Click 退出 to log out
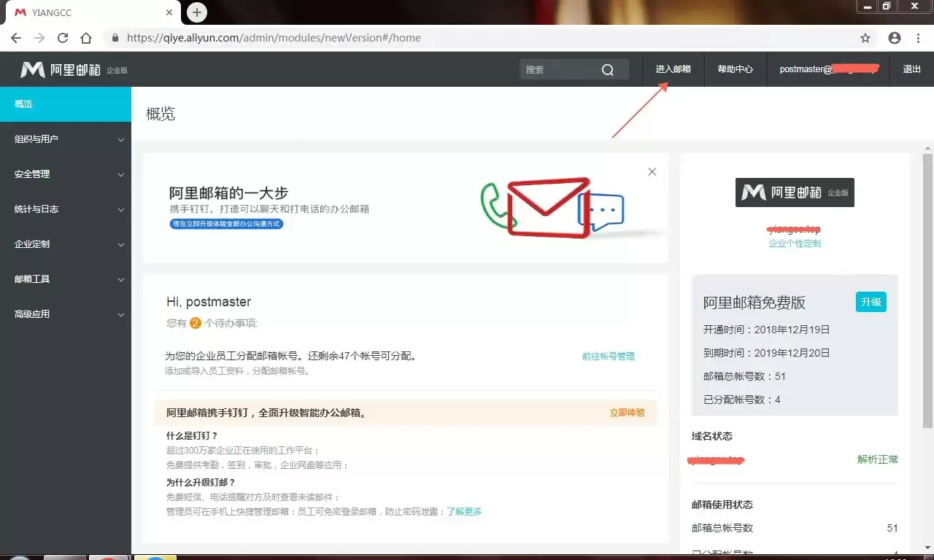This screenshot has height=560, width=934. point(912,69)
